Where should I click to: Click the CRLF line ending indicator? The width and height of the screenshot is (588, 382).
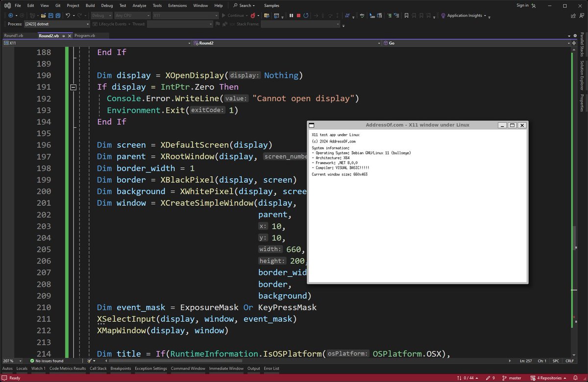click(x=570, y=361)
